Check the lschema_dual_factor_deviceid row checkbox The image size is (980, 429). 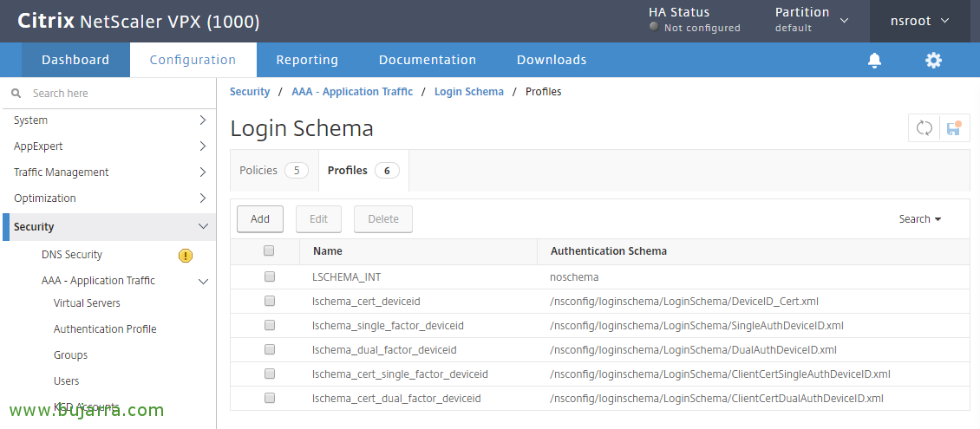[x=269, y=349]
